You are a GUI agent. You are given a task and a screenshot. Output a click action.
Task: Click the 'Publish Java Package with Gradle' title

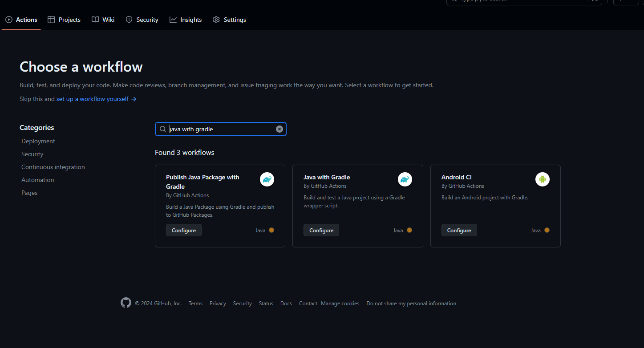(x=203, y=182)
